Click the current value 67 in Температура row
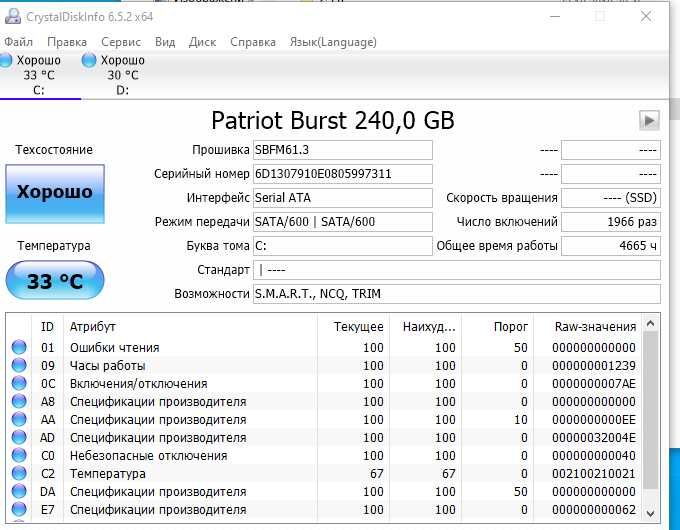 [x=376, y=474]
